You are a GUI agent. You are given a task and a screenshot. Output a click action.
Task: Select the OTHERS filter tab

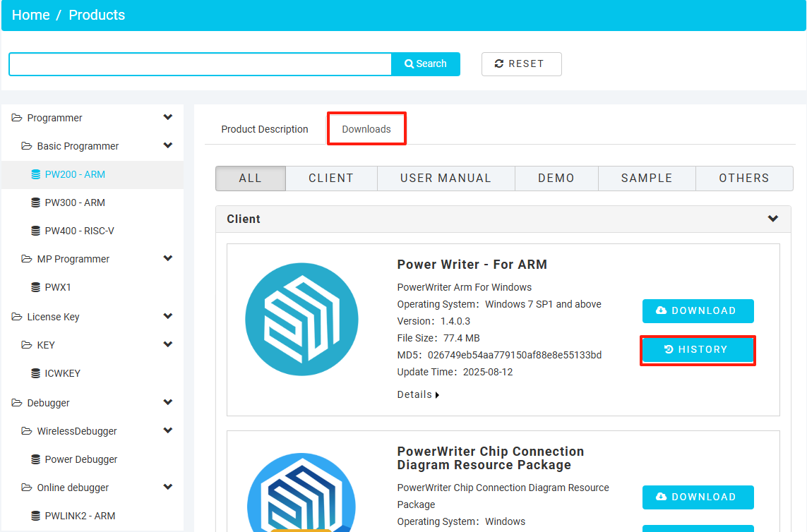(x=744, y=179)
